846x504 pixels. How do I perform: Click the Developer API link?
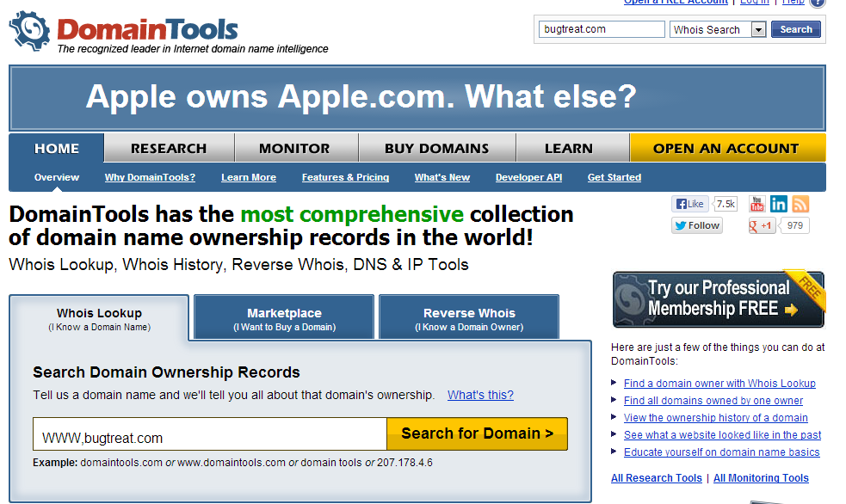coord(528,177)
